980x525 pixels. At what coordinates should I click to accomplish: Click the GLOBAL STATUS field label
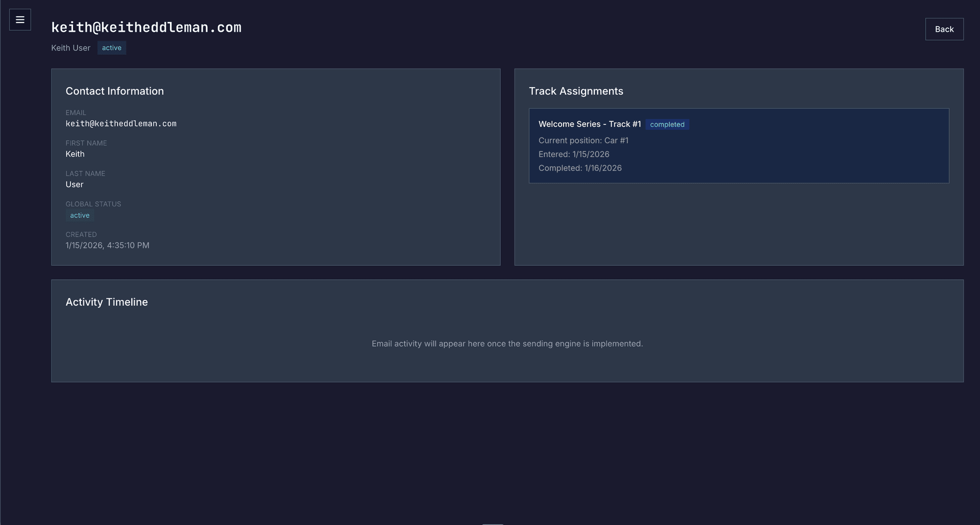tap(93, 204)
